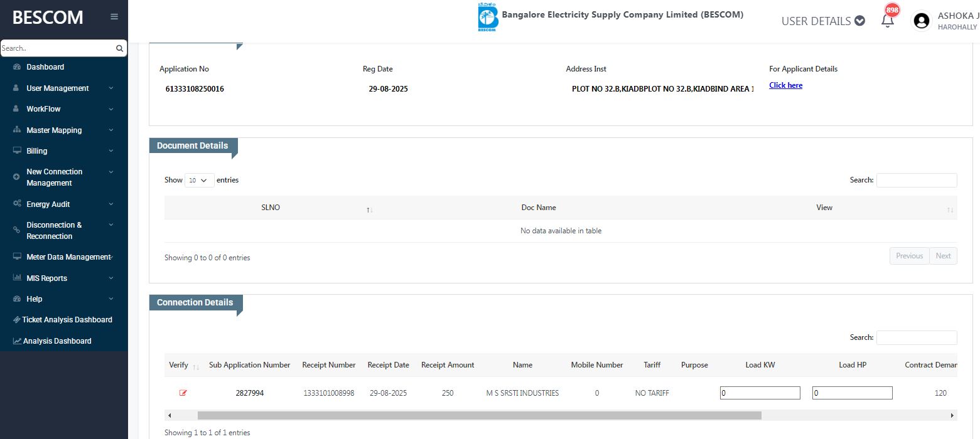Click the Help gauge icon
Viewport: 980px width, 439px height.
pos(17,299)
